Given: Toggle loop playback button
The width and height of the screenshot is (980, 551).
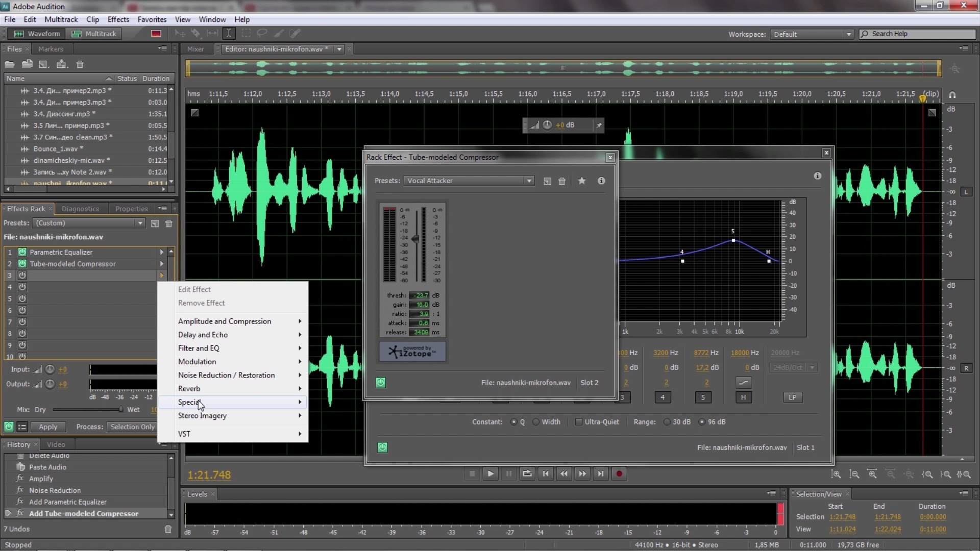Looking at the screenshot, I should [527, 474].
